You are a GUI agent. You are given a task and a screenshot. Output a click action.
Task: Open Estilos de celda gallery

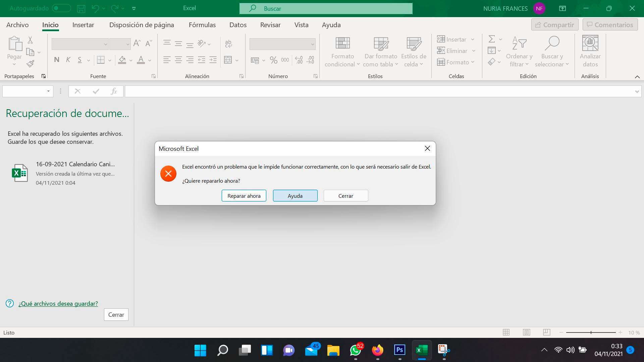coord(414,52)
